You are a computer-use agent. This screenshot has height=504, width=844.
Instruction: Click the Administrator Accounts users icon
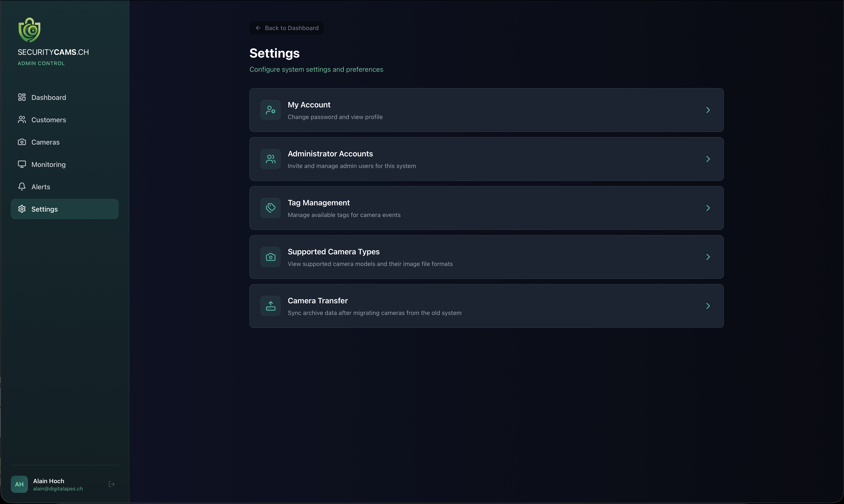pyautogui.click(x=270, y=159)
